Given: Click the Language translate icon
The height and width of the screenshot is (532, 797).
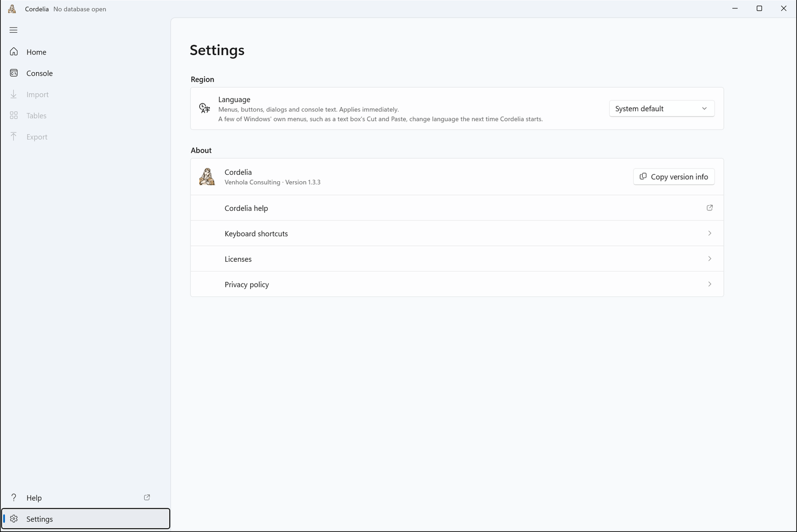Looking at the screenshot, I should pos(205,108).
